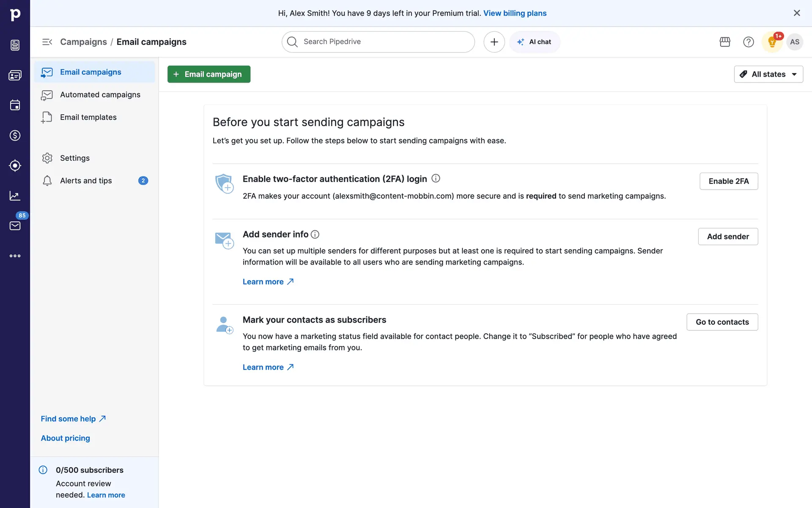Open the Marketplace store icon
The image size is (812, 508).
click(725, 42)
